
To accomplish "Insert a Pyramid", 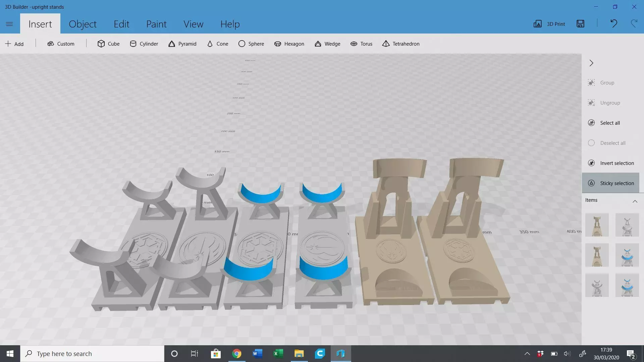I will click(x=182, y=44).
